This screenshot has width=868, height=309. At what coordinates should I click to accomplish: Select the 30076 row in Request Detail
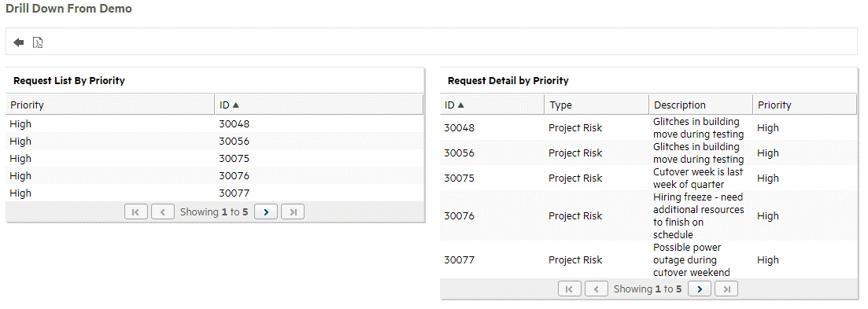(x=648, y=216)
